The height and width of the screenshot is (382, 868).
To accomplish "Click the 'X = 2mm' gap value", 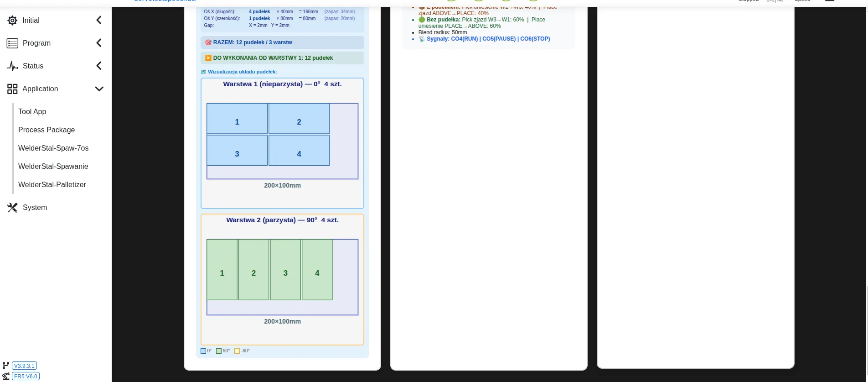I will pyautogui.click(x=258, y=26).
